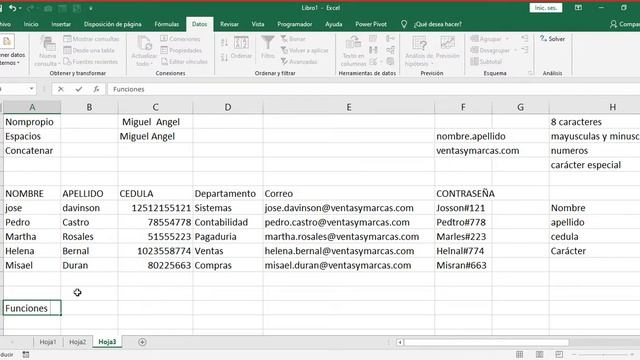Click the zoom slider in the status bar
Viewport: 640px width, 360px height.
click(603, 355)
